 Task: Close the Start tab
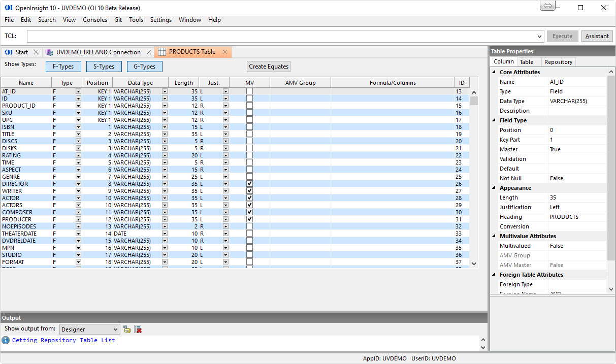pos(36,52)
